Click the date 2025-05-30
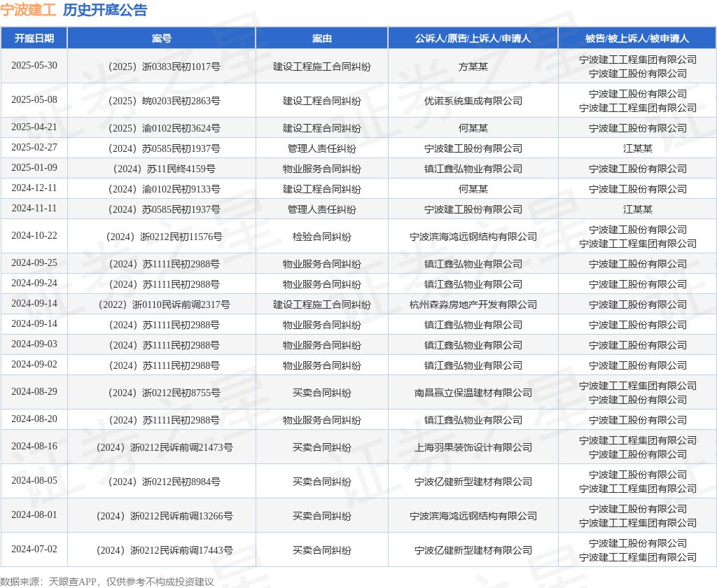This screenshot has width=717, height=588. 34,65
